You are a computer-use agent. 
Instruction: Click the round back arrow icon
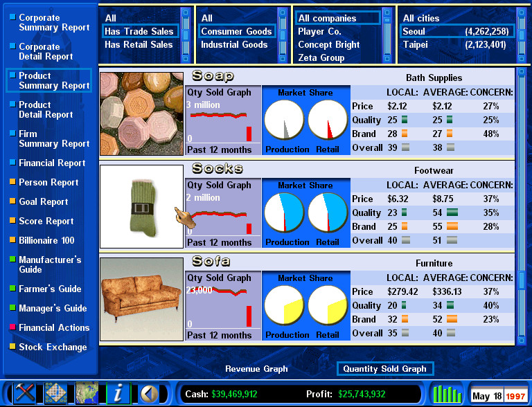(149, 393)
